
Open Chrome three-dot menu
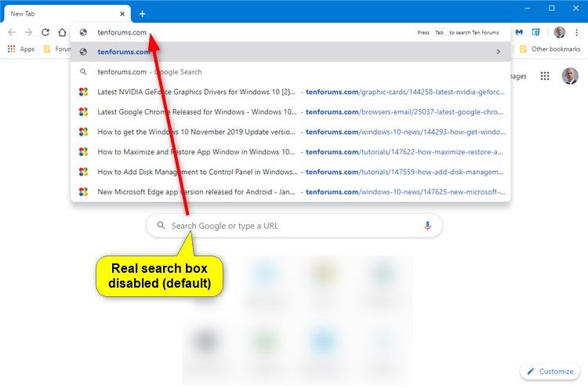click(576, 32)
